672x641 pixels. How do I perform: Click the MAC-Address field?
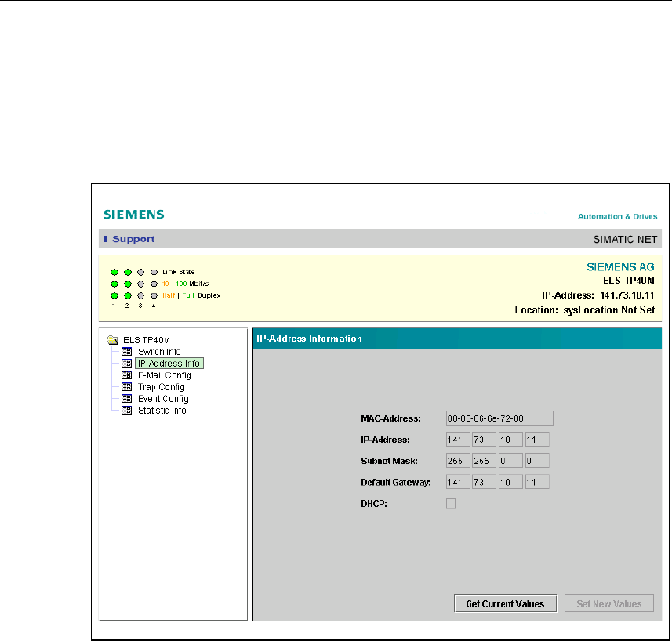[x=499, y=418]
